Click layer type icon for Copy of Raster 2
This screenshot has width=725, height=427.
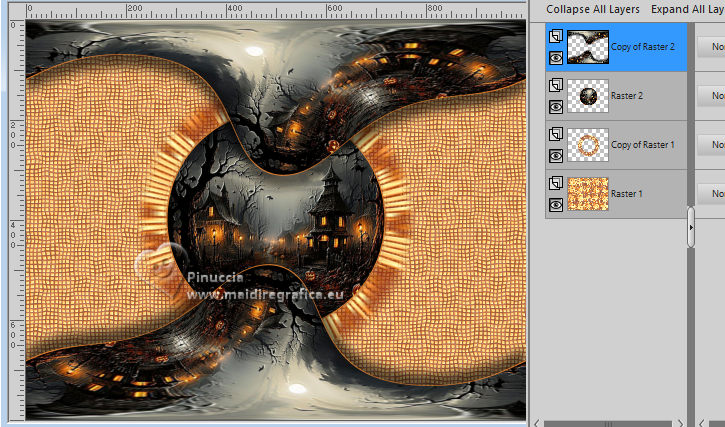point(556,36)
